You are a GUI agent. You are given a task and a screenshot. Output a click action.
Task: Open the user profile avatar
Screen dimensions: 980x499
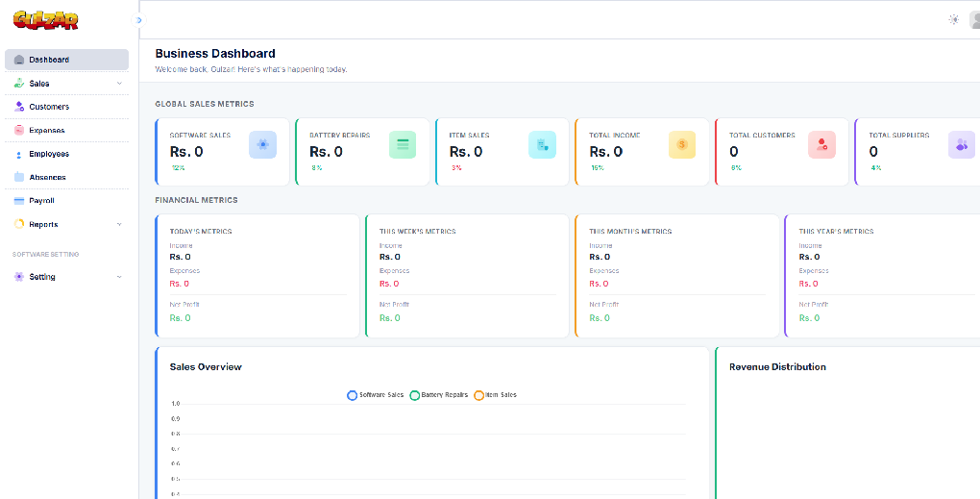click(974, 19)
